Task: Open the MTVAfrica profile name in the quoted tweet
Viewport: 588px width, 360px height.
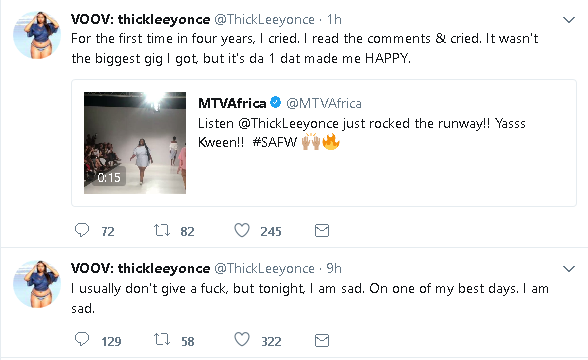Action: click(x=232, y=103)
